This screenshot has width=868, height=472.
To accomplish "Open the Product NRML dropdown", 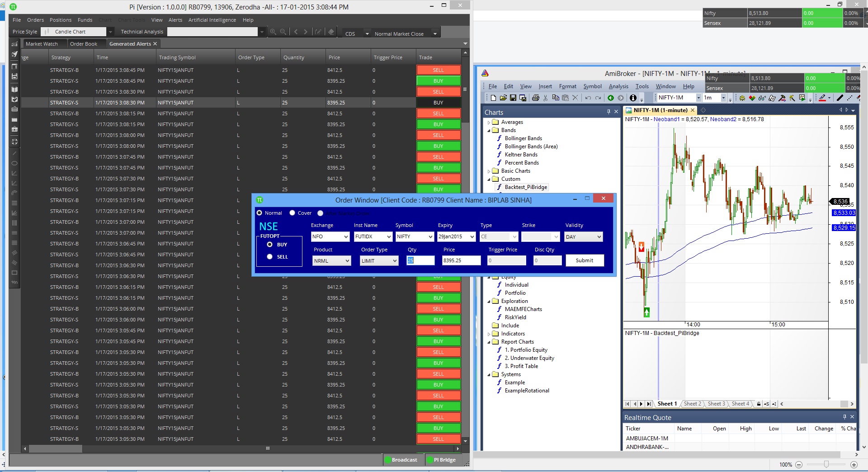I will [x=332, y=261].
